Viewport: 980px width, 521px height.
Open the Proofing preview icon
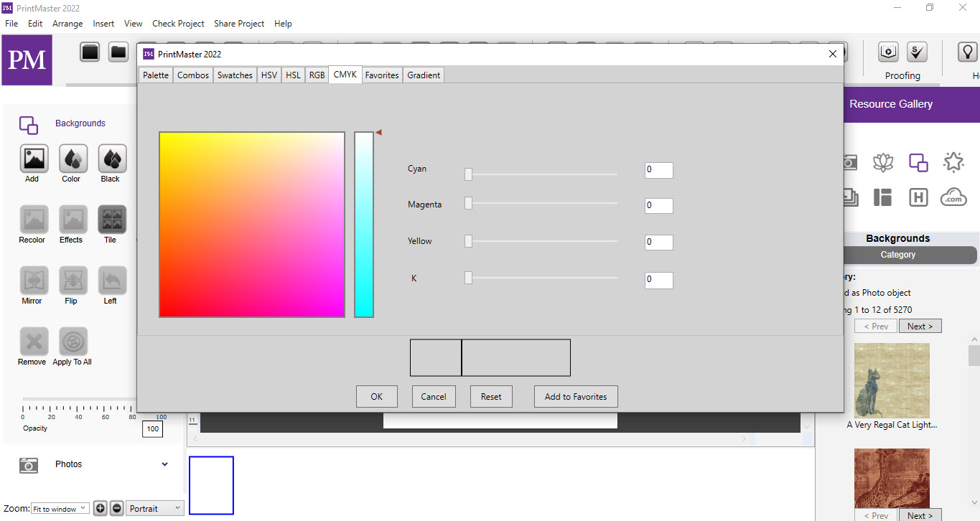point(889,52)
